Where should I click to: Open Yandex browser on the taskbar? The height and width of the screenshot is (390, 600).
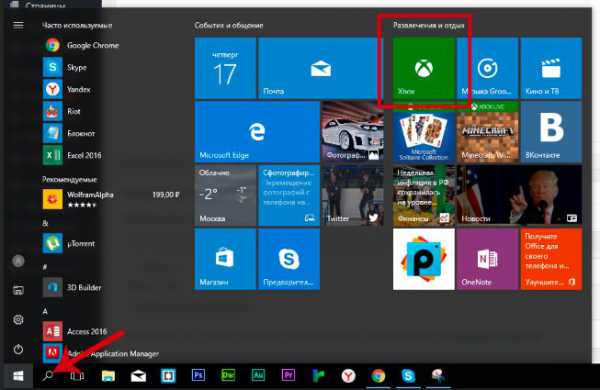(348, 376)
